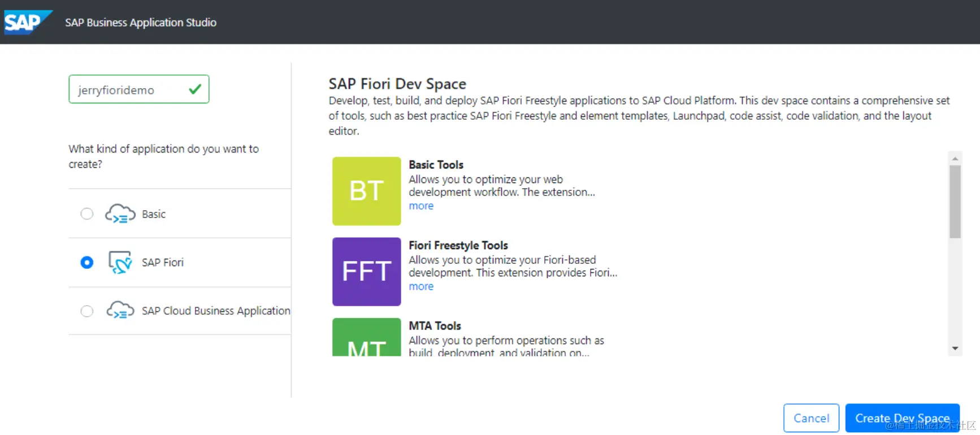The width and height of the screenshot is (980, 435).
Task: Choose SAP Cloud Business Application radio button
Action: [86, 311]
